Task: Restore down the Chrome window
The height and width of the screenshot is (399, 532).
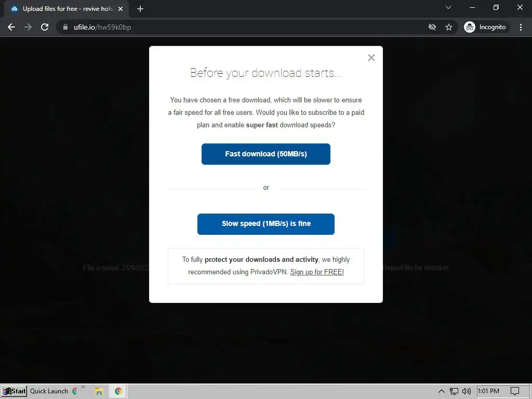Action: click(x=496, y=7)
